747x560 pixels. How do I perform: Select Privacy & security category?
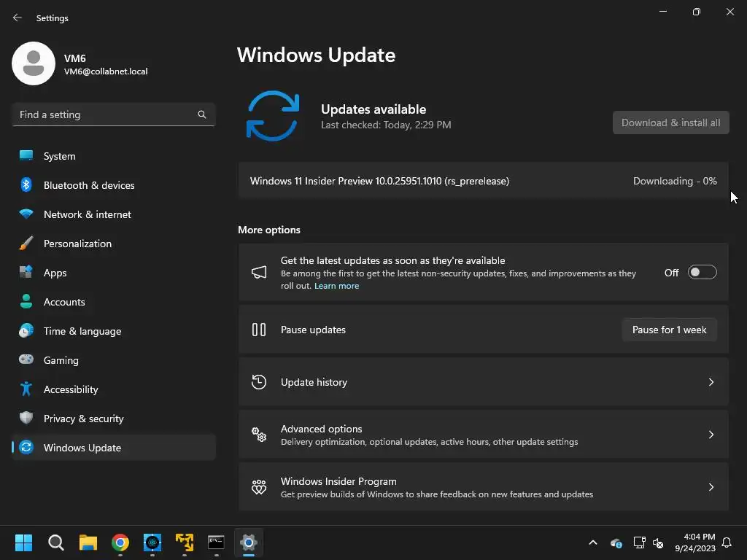coord(114,418)
